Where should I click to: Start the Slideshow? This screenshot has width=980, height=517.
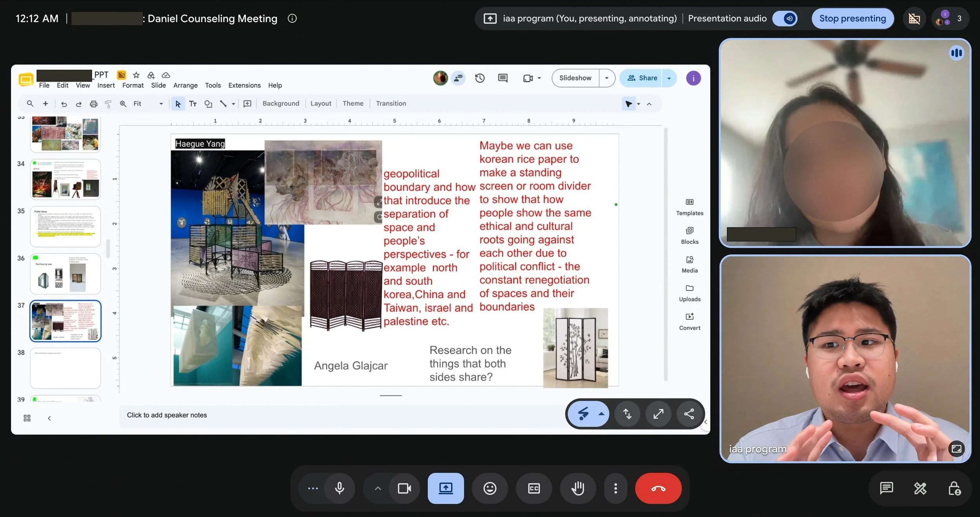pyautogui.click(x=575, y=78)
